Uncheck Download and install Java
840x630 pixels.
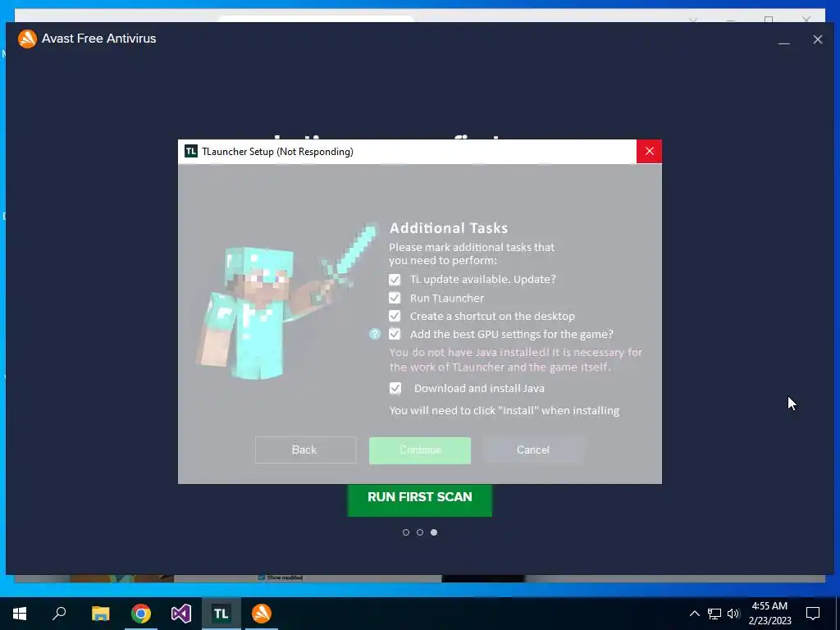(x=395, y=388)
